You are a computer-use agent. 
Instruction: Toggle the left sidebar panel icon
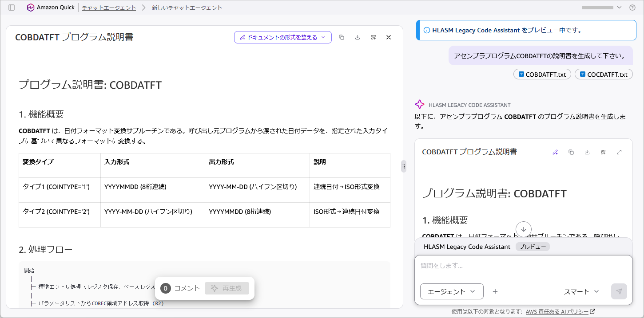pos(12,8)
